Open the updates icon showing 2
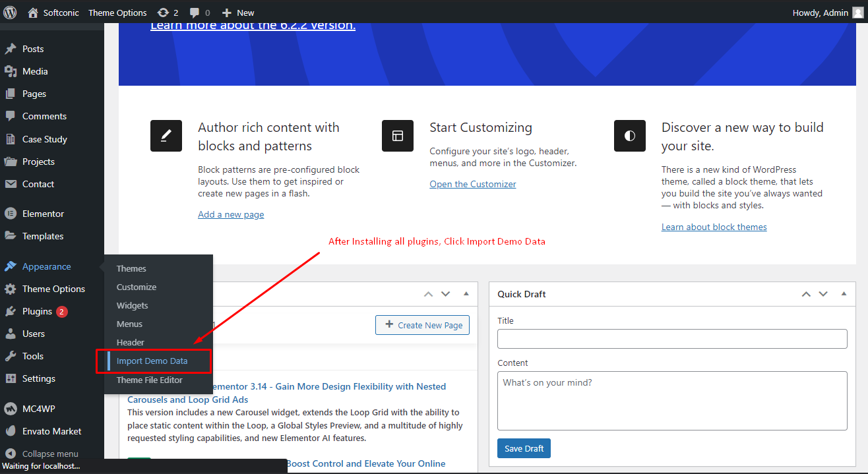Viewport: 868px width, 474px height. pyautogui.click(x=163, y=13)
